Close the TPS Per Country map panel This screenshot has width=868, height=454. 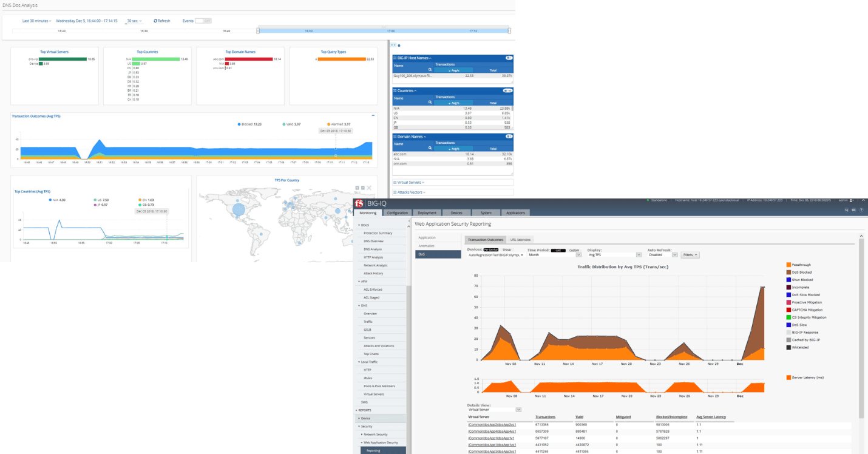pos(369,188)
